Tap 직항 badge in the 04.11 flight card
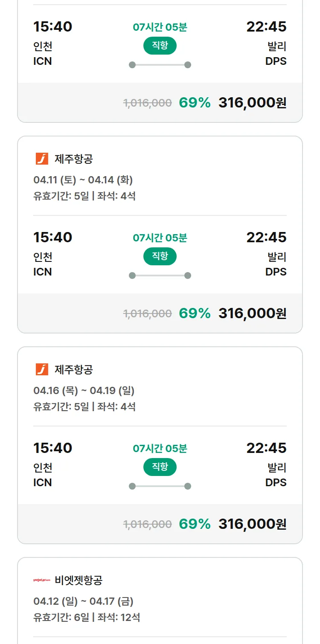 [x=160, y=256]
